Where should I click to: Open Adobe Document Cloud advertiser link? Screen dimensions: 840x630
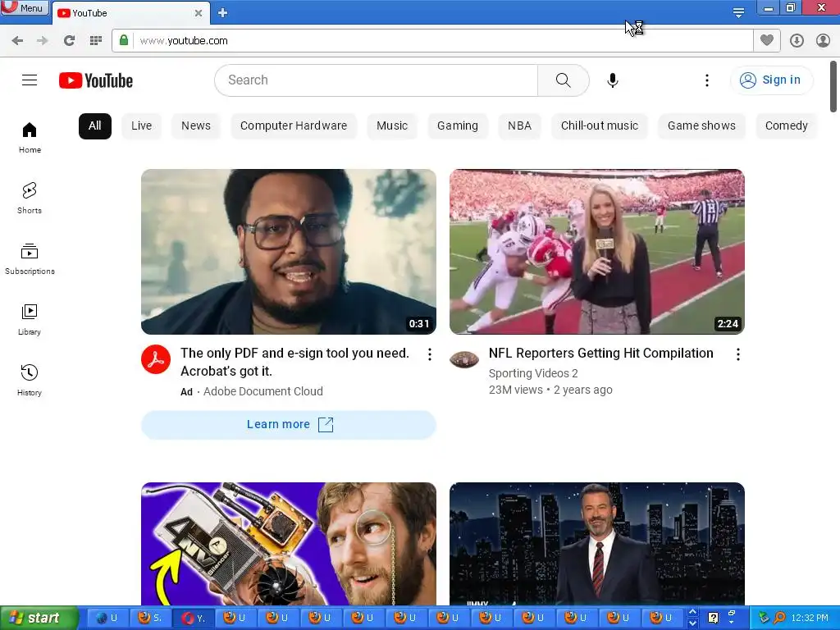[263, 391]
